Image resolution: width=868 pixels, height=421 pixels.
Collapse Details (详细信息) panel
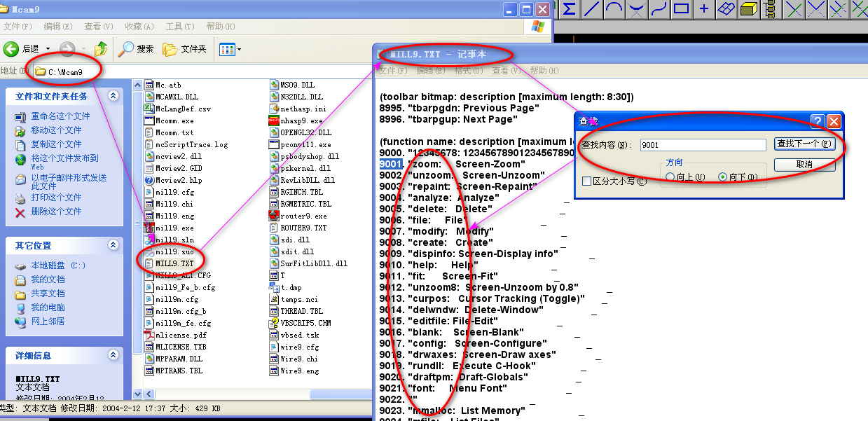(113, 355)
